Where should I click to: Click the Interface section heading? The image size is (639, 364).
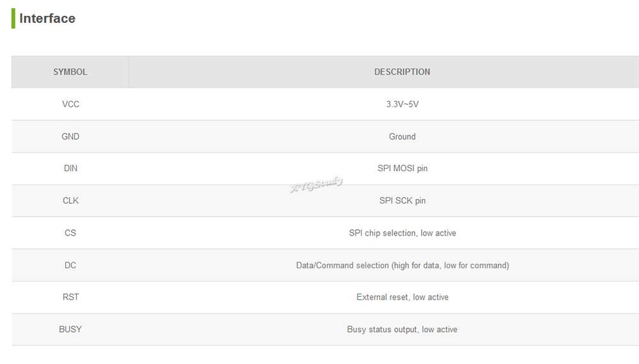47,19
